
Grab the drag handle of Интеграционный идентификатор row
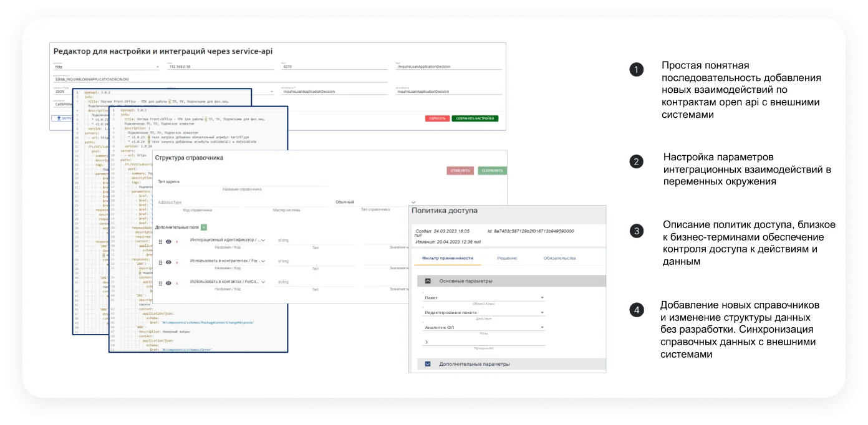pyautogui.click(x=160, y=241)
